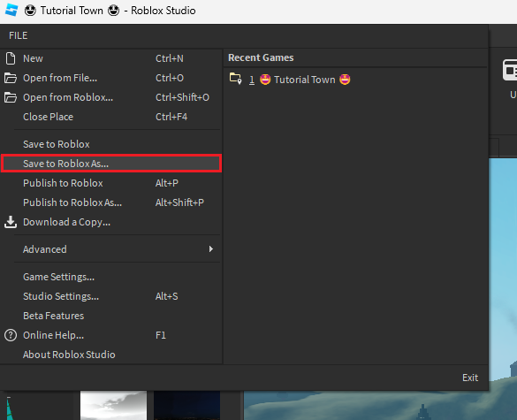Select the gray cloudy sky thumbnail

[113, 406]
